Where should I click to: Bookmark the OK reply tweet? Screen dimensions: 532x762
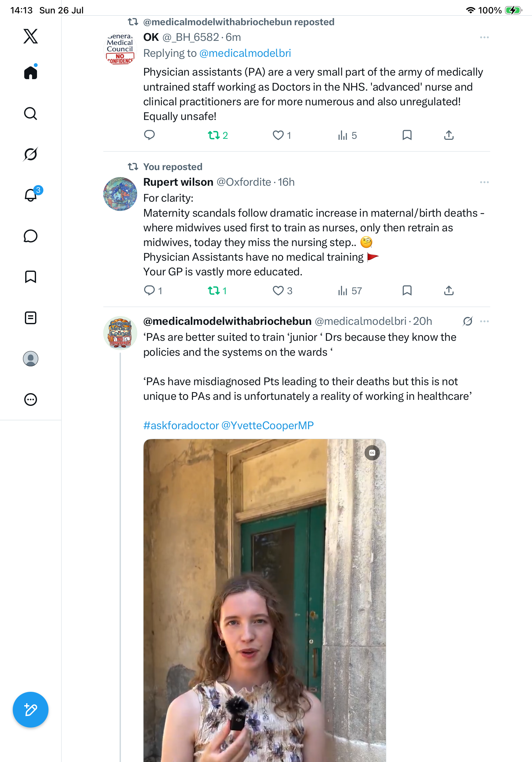[407, 135]
